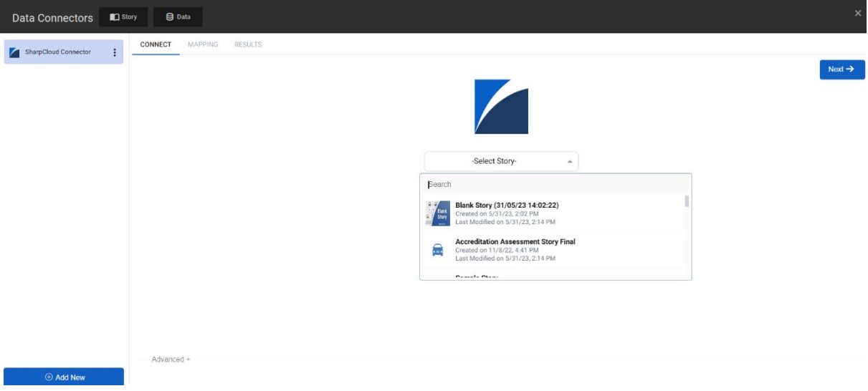Screen dimensions: 868x391
Task: Select the partially visible Sample Story entry
Action: pyautogui.click(x=477, y=276)
